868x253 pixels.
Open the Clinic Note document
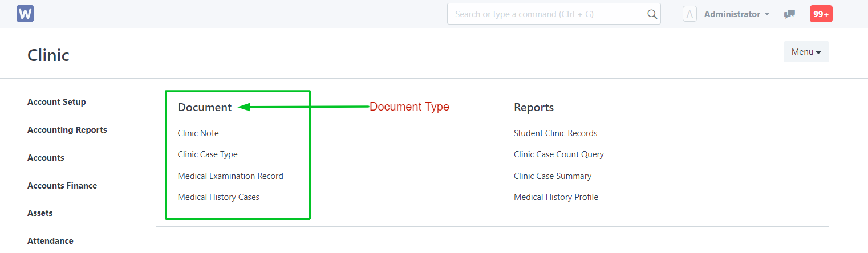pyautogui.click(x=198, y=133)
